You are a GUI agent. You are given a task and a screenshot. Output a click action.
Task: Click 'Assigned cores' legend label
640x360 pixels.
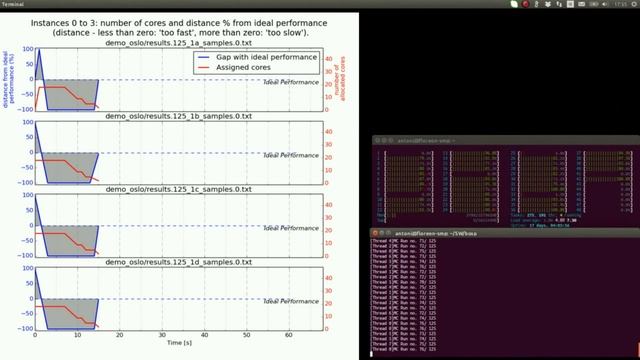click(x=243, y=67)
